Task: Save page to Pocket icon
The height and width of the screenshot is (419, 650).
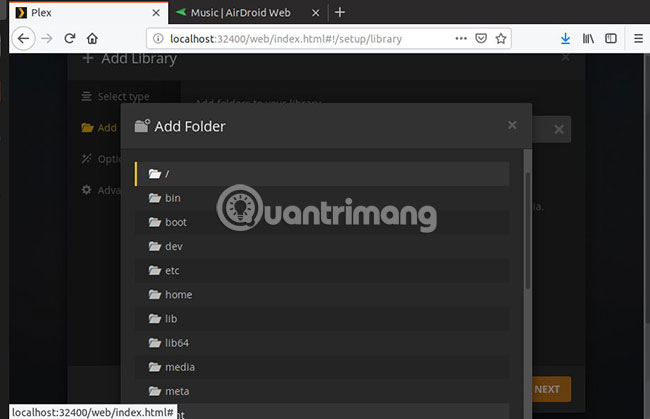Action: click(x=481, y=39)
